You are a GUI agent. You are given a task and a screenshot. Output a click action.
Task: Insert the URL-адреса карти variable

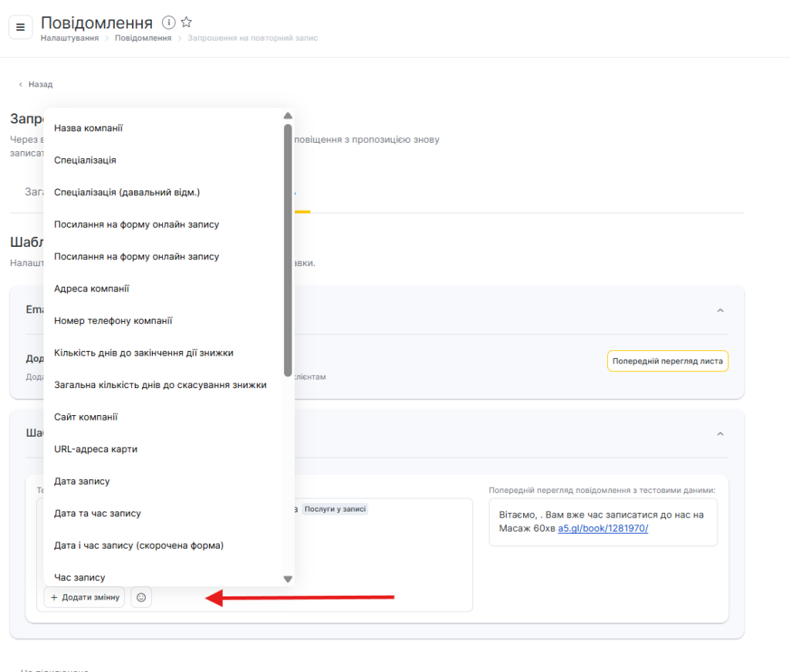(96, 449)
